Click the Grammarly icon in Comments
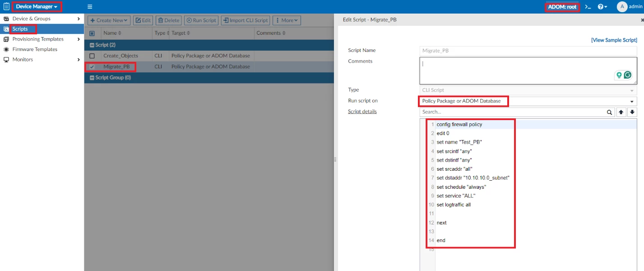This screenshot has width=644, height=271. tap(627, 75)
